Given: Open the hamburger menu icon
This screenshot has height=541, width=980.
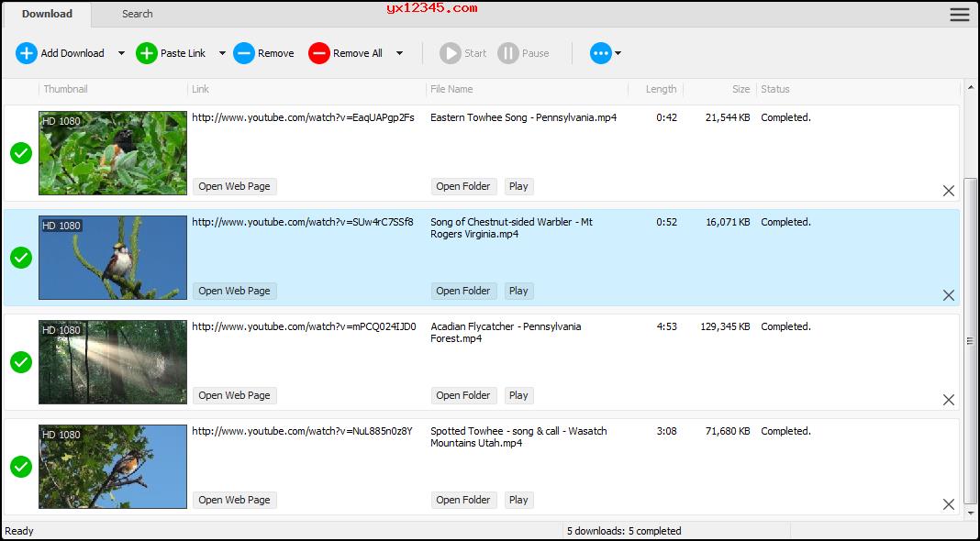Looking at the screenshot, I should point(960,15).
